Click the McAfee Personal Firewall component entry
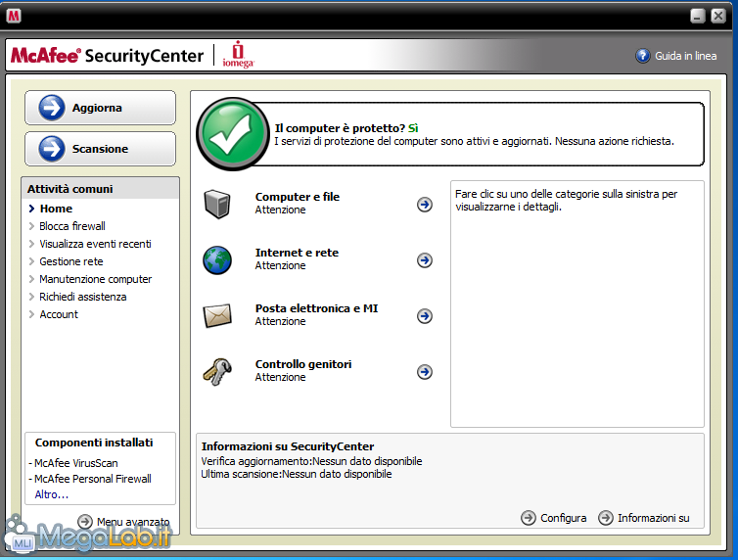Screen dimensions: 738x560 [93, 479]
